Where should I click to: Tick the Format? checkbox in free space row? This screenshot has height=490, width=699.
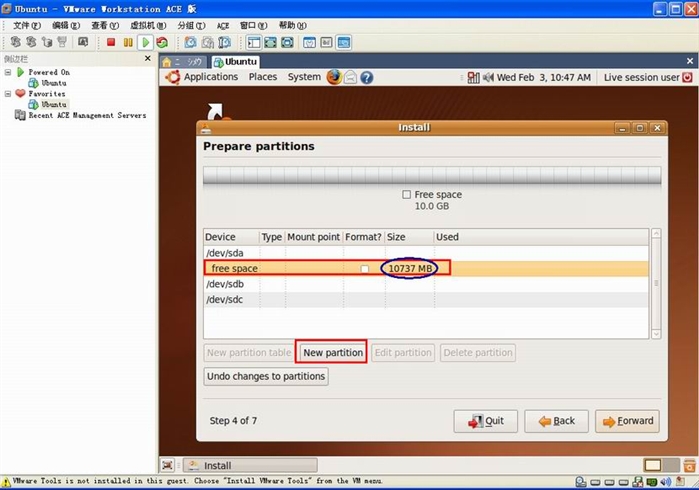tap(365, 268)
